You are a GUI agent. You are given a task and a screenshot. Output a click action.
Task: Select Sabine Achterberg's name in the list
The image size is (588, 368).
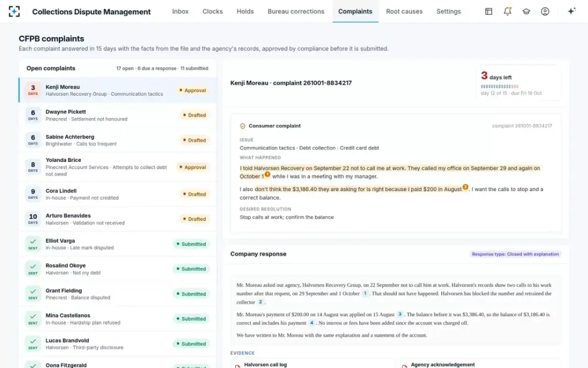70,137
